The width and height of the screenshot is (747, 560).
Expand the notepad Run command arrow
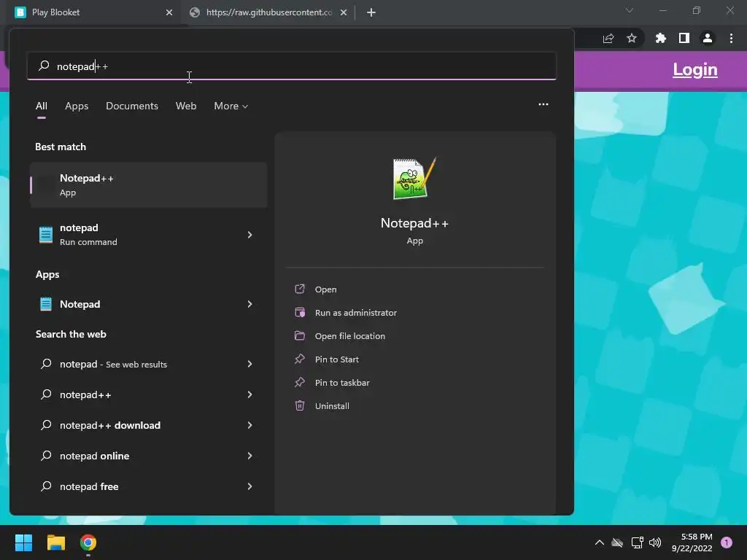pos(249,235)
